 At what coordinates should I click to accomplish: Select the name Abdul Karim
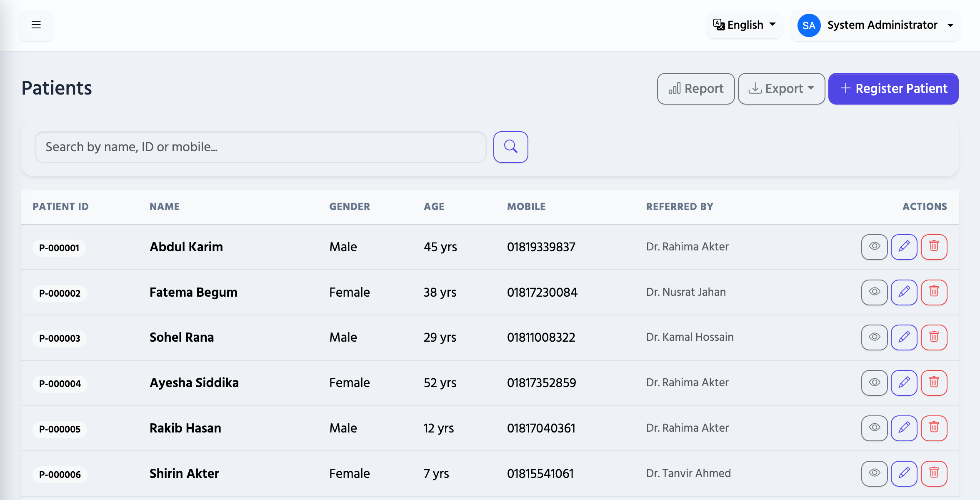click(x=186, y=247)
